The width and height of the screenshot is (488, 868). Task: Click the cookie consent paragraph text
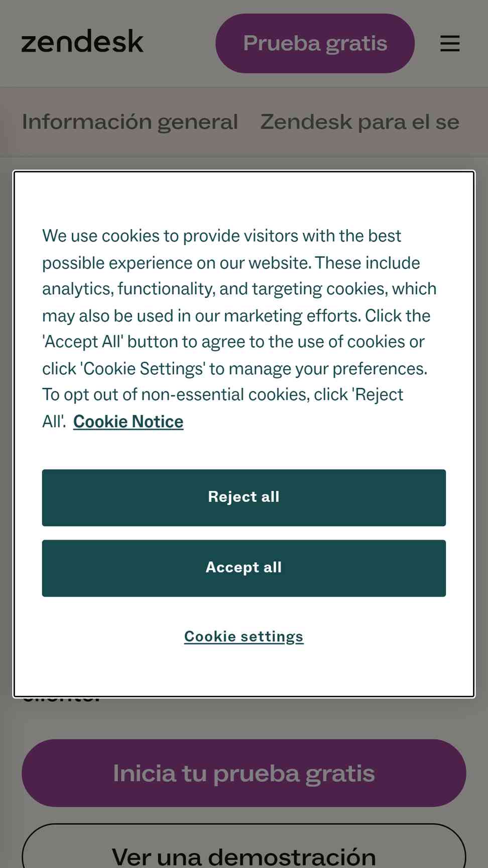click(x=239, y=329)
